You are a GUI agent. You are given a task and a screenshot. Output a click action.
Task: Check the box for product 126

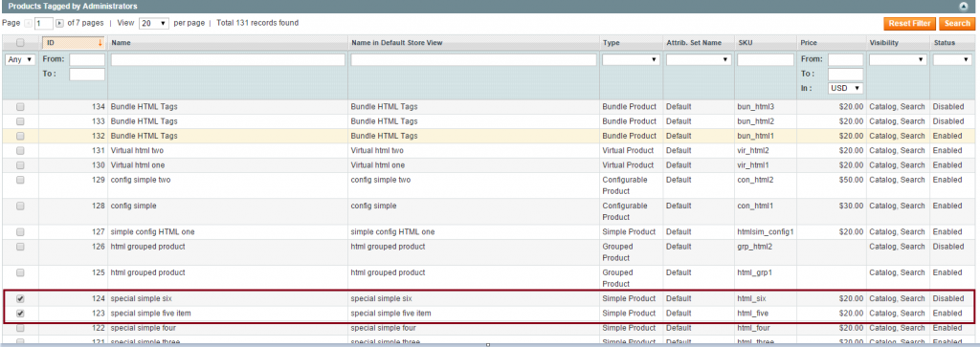[20, 247]
